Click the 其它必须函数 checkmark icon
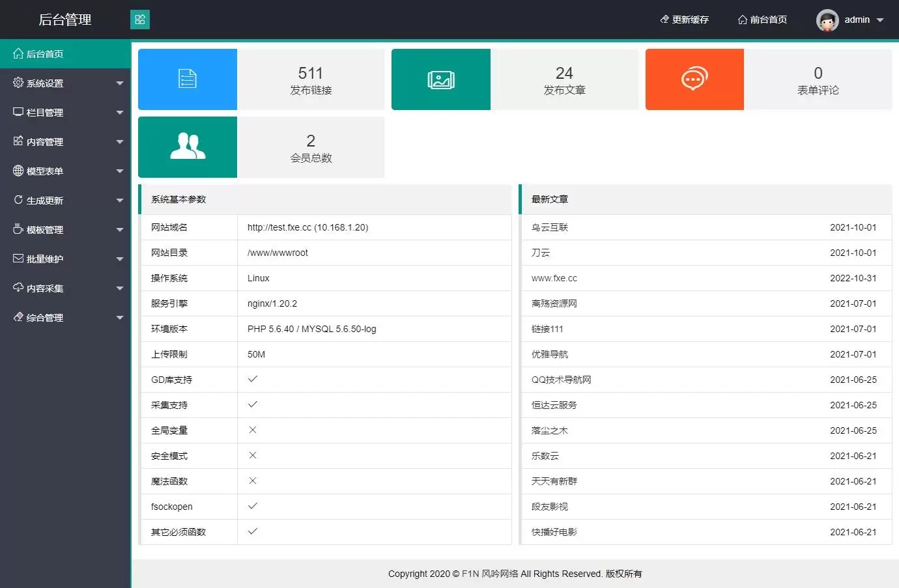This screenshot has width=899, height=588. [253, 531]
